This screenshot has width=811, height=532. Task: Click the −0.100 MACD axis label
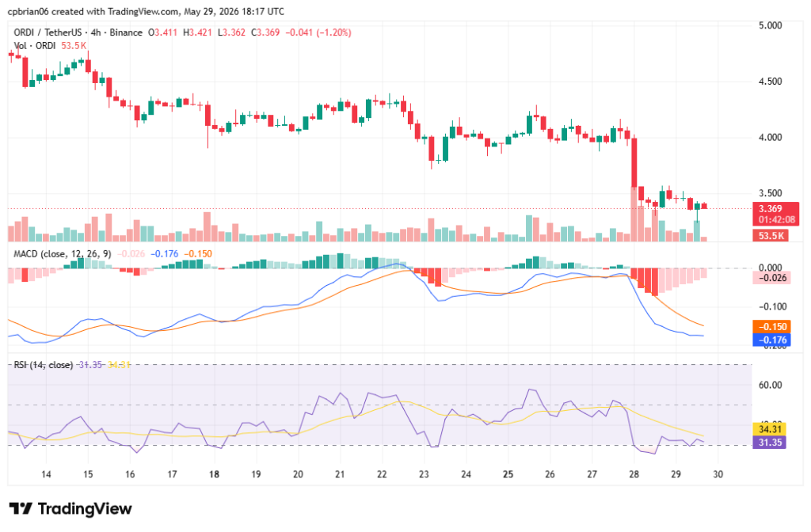pos(772,307)
